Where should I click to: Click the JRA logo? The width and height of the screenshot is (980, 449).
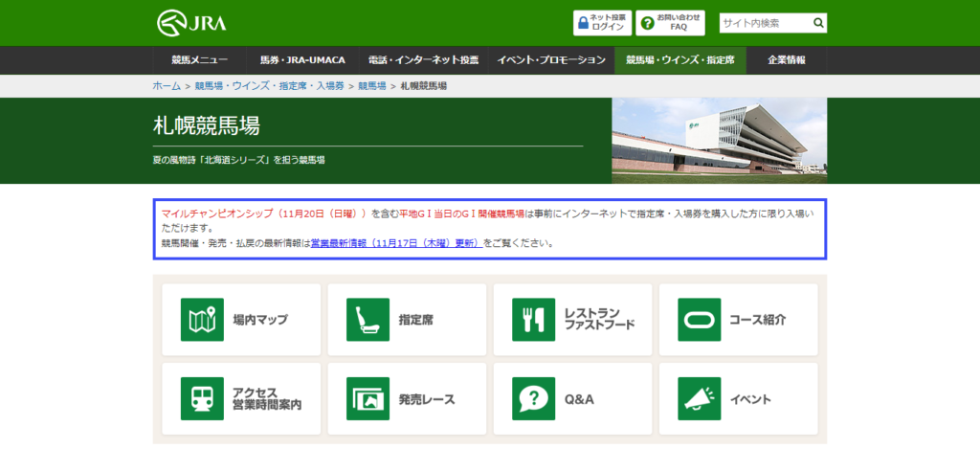(x=191, y=23)
